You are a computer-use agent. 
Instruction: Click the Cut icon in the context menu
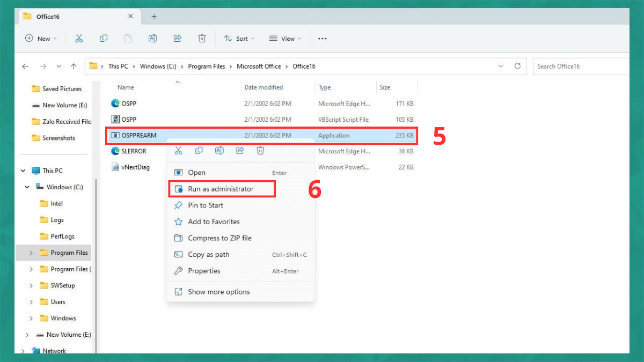179,151
